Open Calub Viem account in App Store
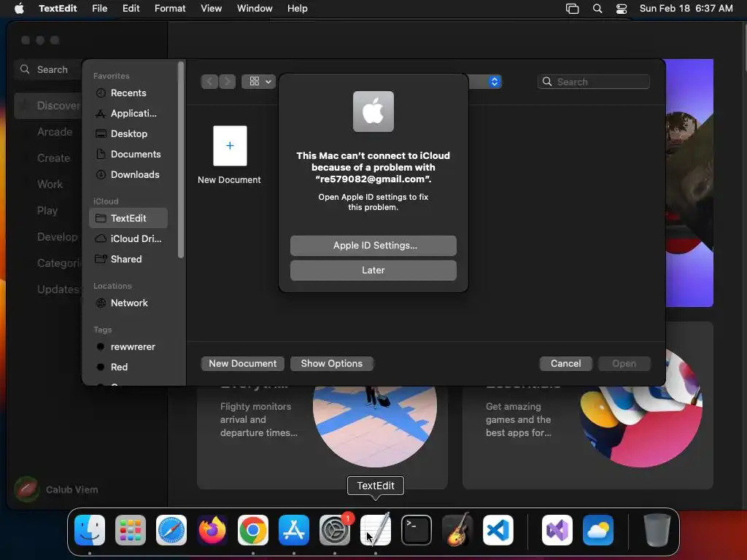Image resolution: width=747 pixels, height=560 pixels. coord(57,489)
